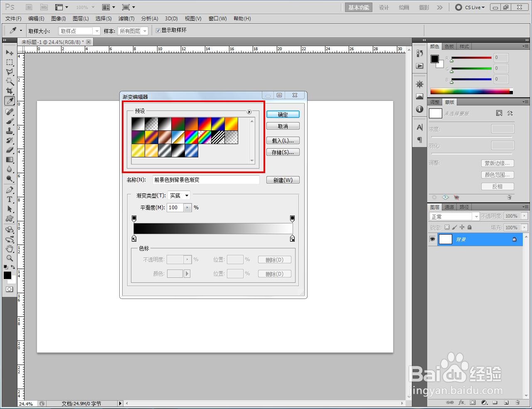
Task: Switch to 通道 tab
Action: click(449, 207)
